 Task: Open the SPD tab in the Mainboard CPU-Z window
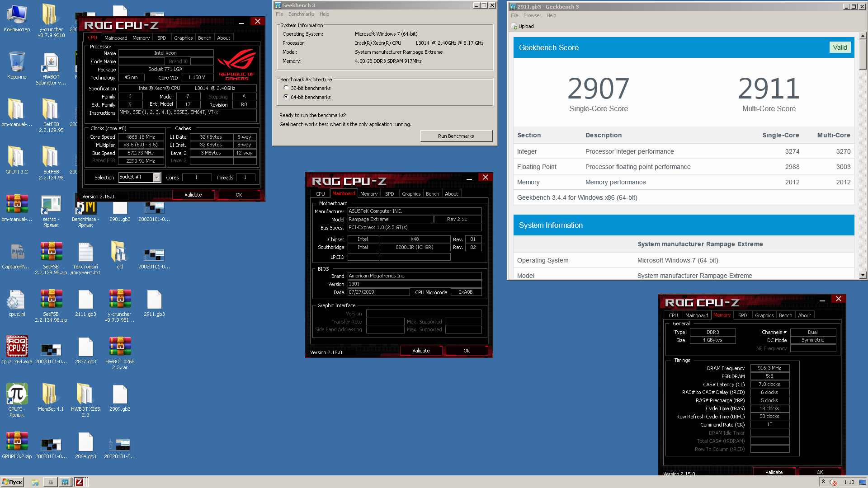pyautogui.click(x=389, y=194)
